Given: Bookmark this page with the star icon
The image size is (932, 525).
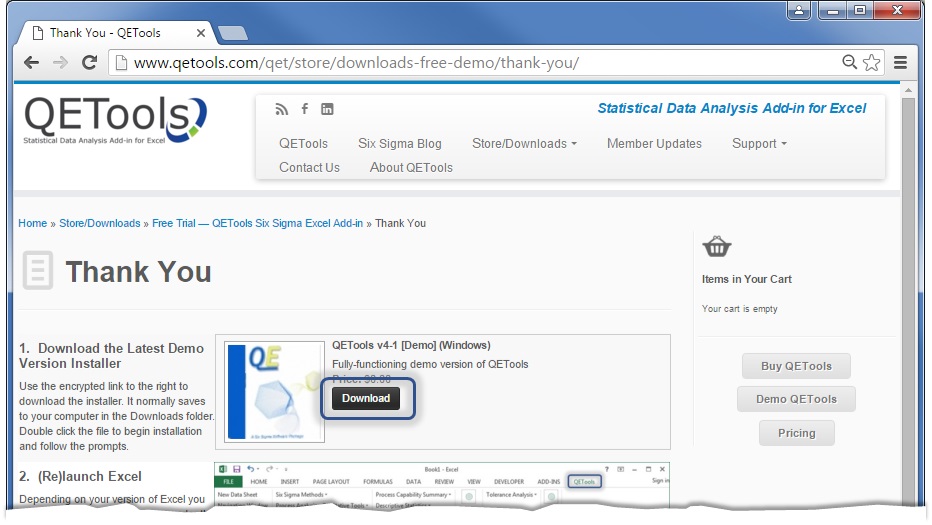Looking at the screenshot, I should (x=871, y=62).
